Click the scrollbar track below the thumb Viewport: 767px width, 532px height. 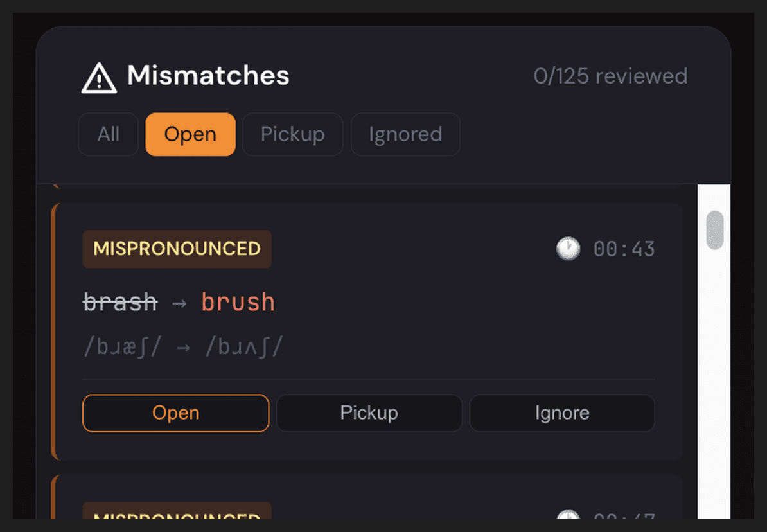coord(714,386)
